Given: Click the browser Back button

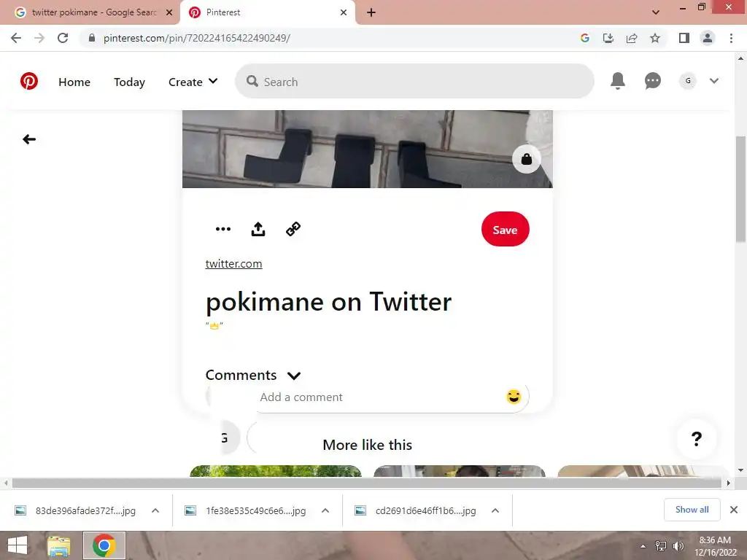Looking at the screenshot, I should [16, 38].
